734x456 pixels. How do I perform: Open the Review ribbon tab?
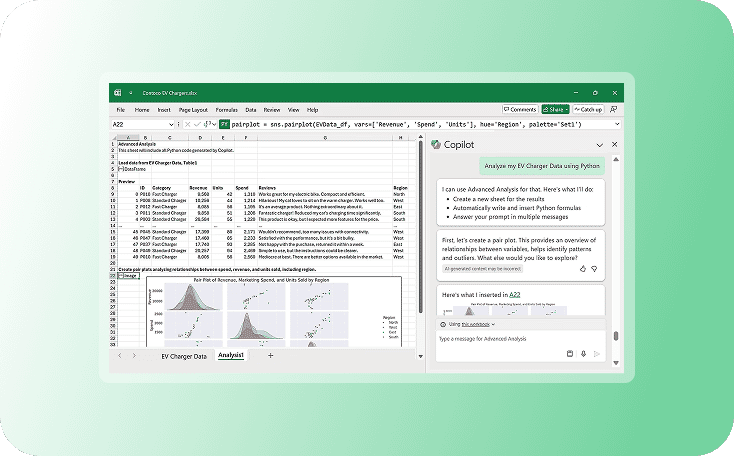[272, 110]
